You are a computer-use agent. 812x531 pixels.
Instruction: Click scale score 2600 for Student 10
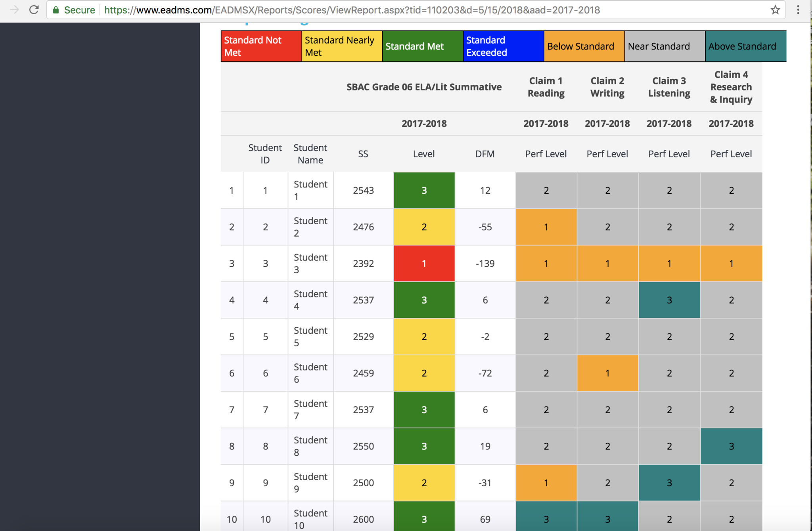tap(363, 519)
